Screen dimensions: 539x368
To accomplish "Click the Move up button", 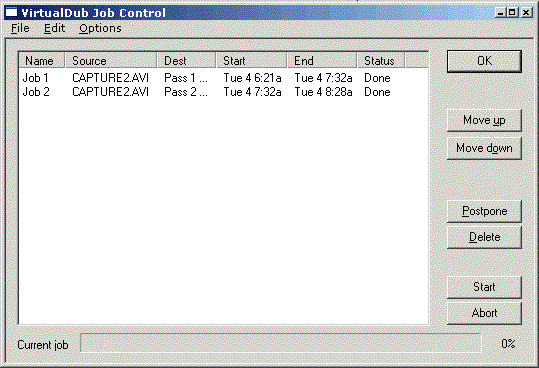I will pyautogui.click(x=484, y=120).
